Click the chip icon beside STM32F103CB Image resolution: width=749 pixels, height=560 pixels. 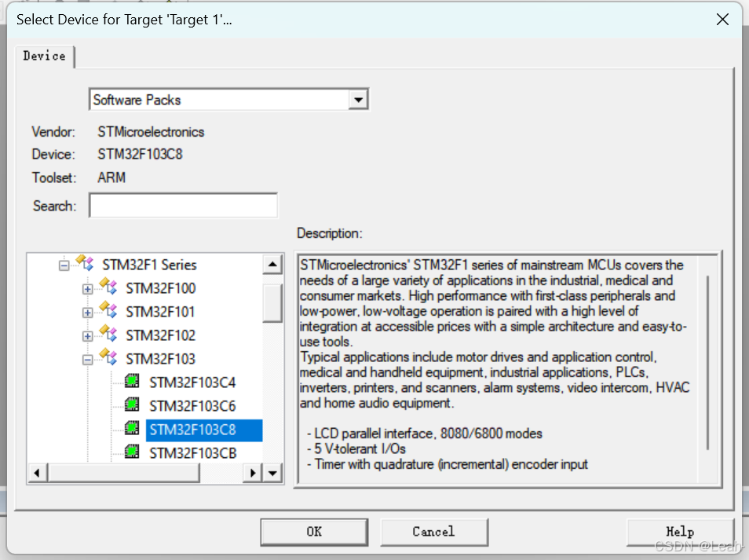pos(132,452)
